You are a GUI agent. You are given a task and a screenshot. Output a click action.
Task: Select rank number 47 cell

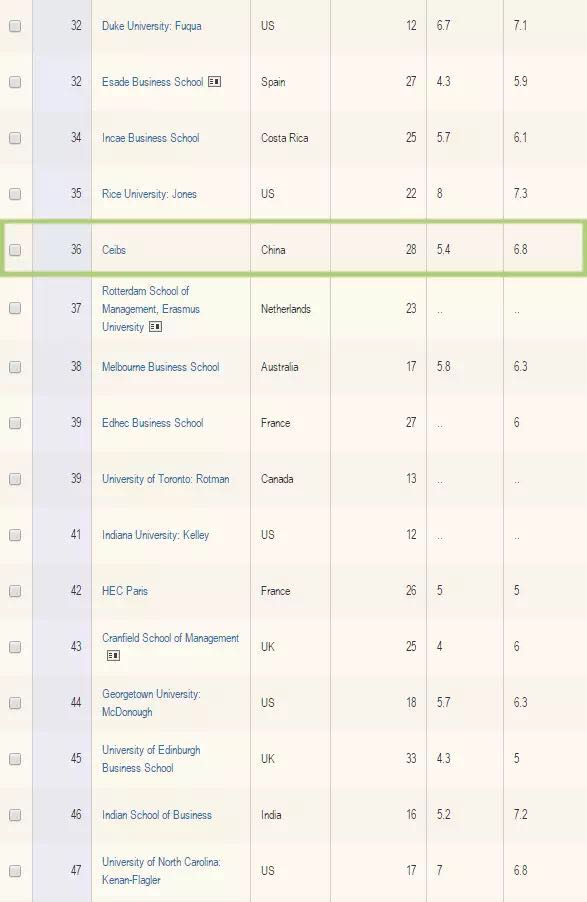coord(76,871)
